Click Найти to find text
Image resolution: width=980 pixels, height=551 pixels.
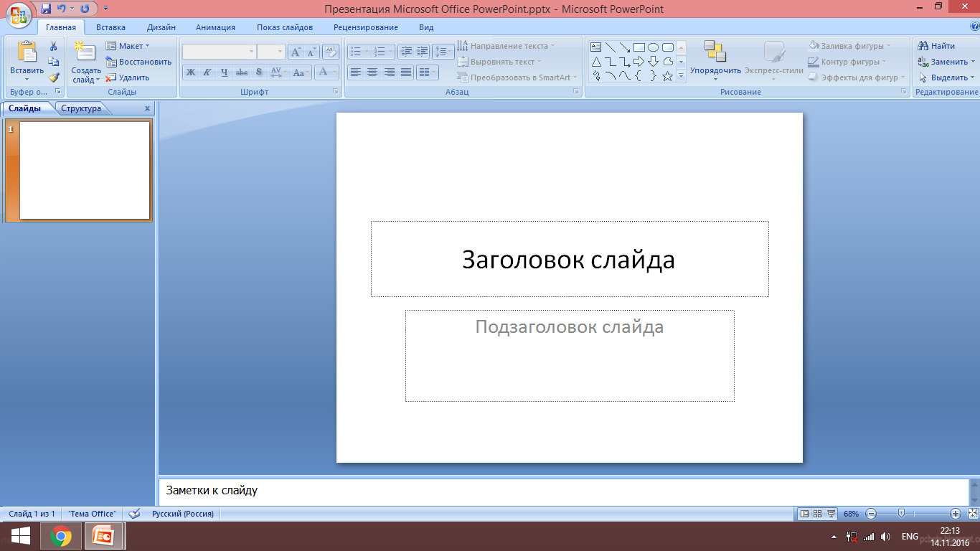click(937, 46)
